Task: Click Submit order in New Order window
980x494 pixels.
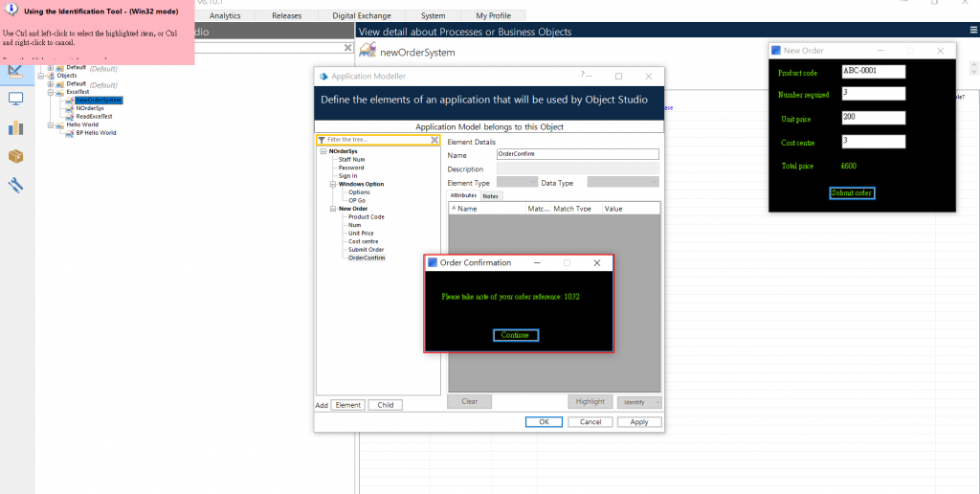Action: (852, 193)
